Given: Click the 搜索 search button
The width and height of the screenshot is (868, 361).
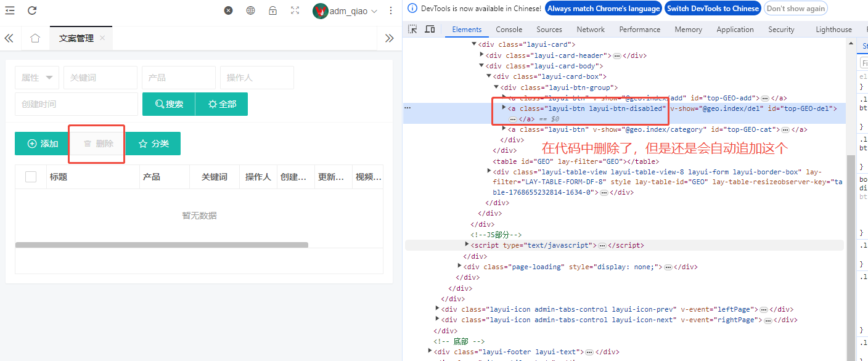Looking at the screenshot, I should coord(169,104).
